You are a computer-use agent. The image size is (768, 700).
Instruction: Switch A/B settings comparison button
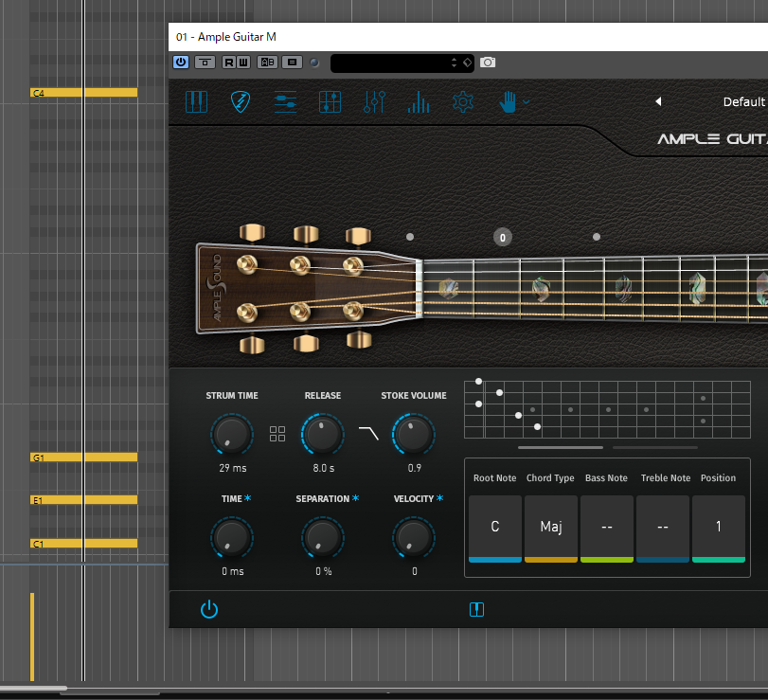pos(267,63)
